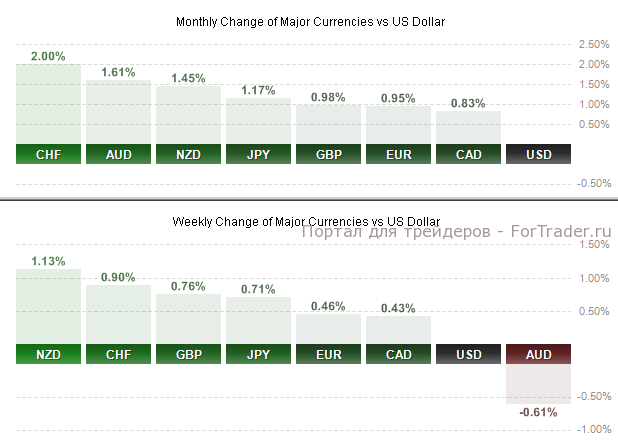This screenshot has width=618, height=441.
Task: Click the CAD label in the monthly chart
Action: pyautogui.click(x=468, y=154)
